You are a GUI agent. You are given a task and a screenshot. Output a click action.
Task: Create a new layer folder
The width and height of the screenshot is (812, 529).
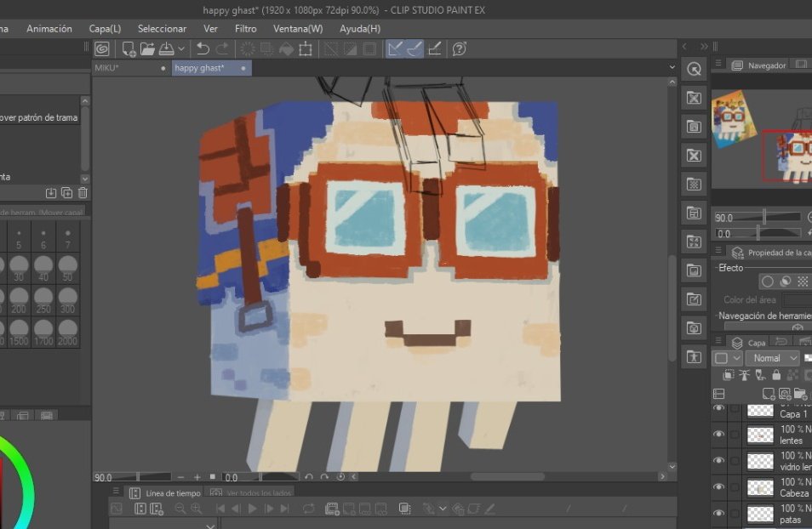pos(800,394)
